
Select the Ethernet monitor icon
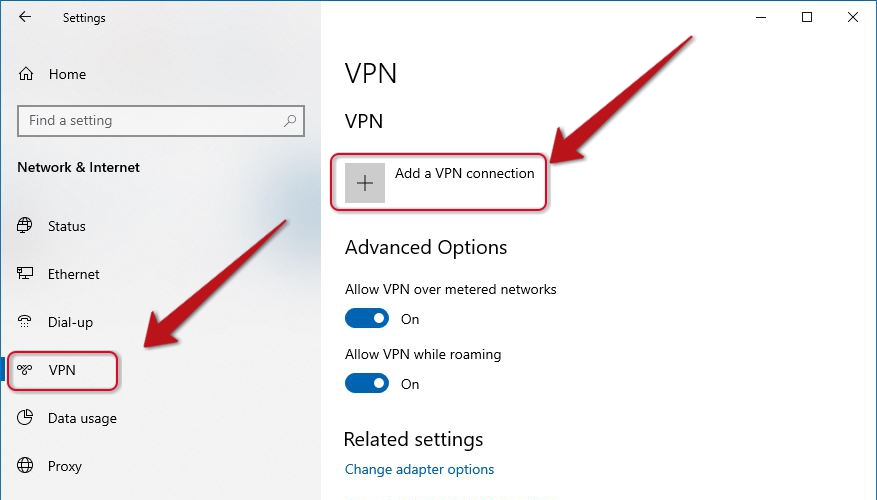tap(25, 273)
